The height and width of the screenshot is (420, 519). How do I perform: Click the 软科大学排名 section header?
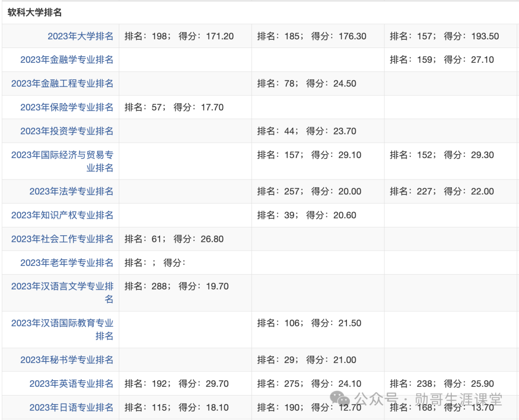coord(35,12)
